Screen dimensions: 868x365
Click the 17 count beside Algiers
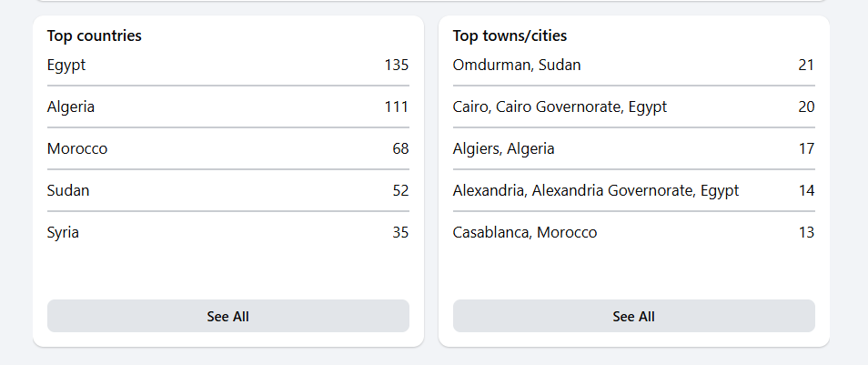click(x=806, y=148)
